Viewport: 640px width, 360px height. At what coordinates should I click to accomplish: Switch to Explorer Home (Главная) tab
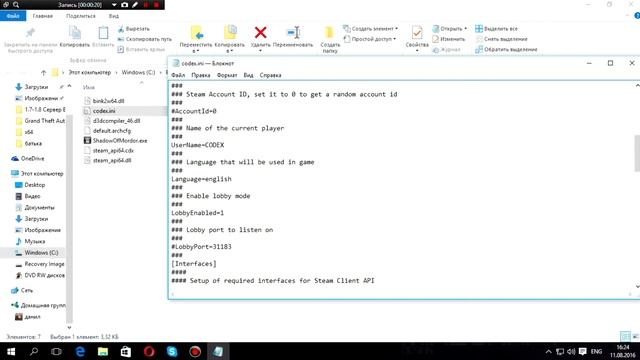tap(42, 16)
